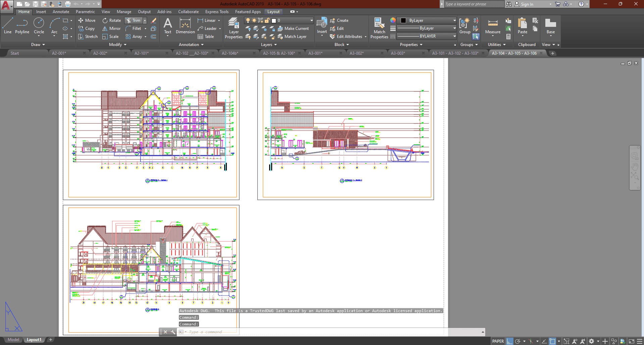The width and height of the screenshot is (644, 345).
Task: Toggle Ortho mode in status bar
Action: [x=509, y=341]
